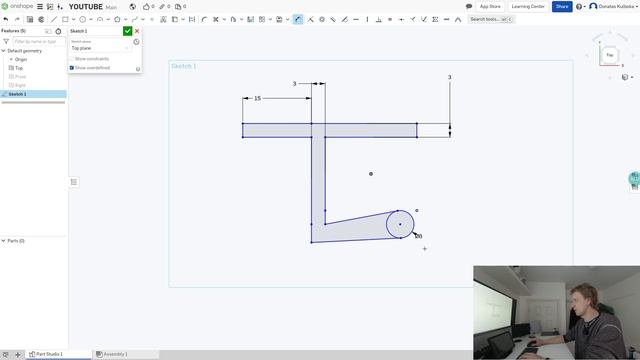
Task: Cancel the sketch with red X
Action: pos(137,31)
